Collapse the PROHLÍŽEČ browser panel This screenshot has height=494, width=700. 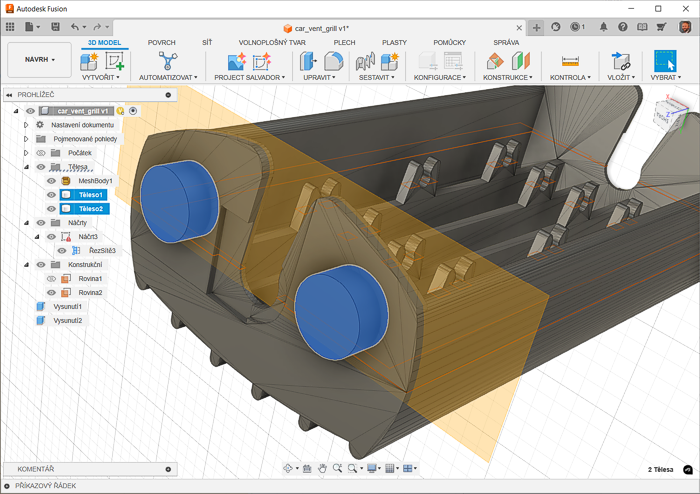(x=9, y=95)
